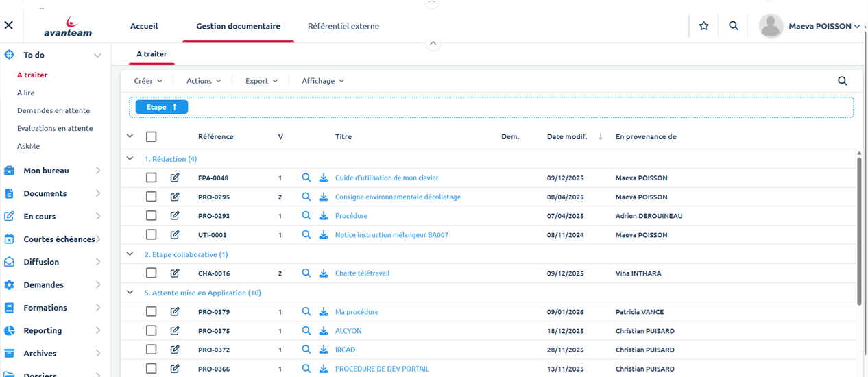The width and height of the screenshot is (868, 377).
Task: Open the Guide d'utilisation de mon clavier link
Action: tap(387, 178)
